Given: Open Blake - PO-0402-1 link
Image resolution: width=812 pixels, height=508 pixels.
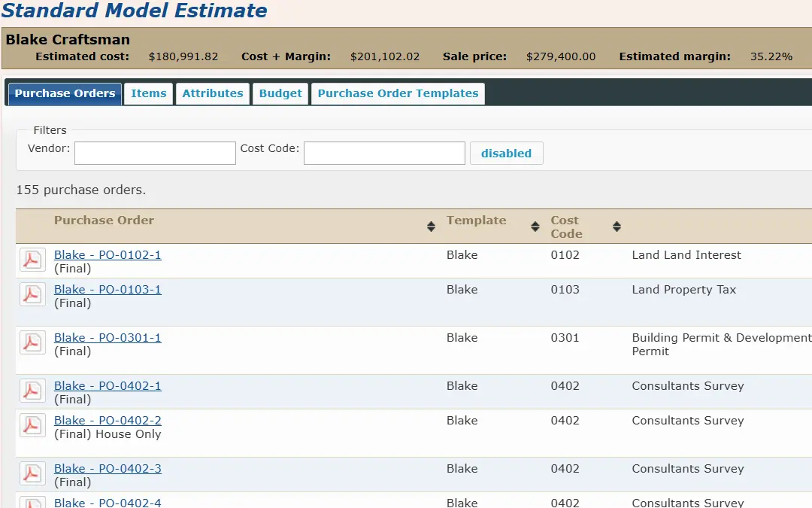Looking at the screenshot, I should click(x=108, y=386).
